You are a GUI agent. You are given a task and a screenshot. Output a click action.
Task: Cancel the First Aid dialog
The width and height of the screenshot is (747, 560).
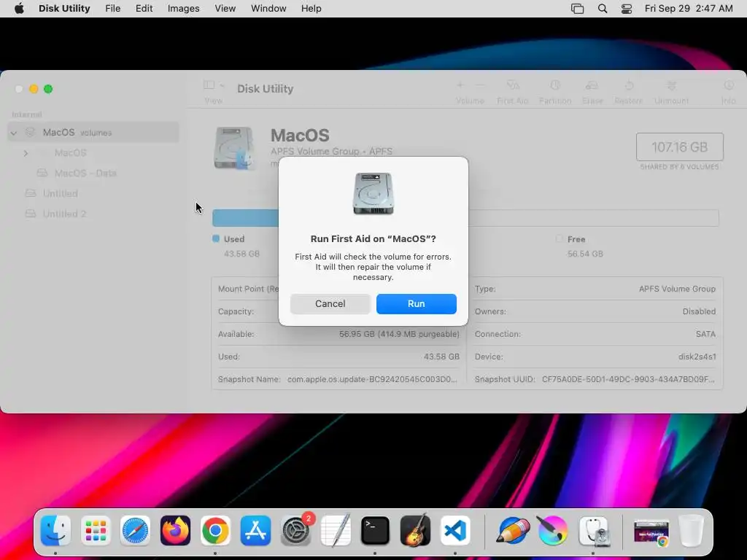[330, 304]
